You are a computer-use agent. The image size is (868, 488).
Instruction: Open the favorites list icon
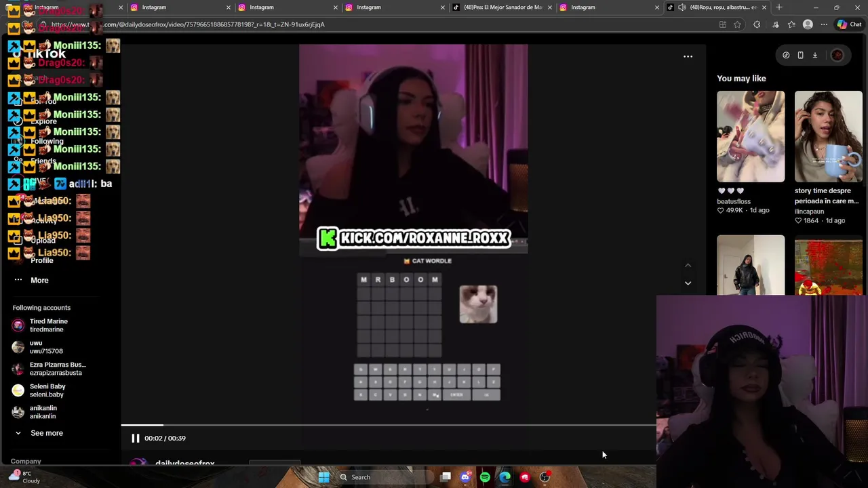[x=791, y=24]
